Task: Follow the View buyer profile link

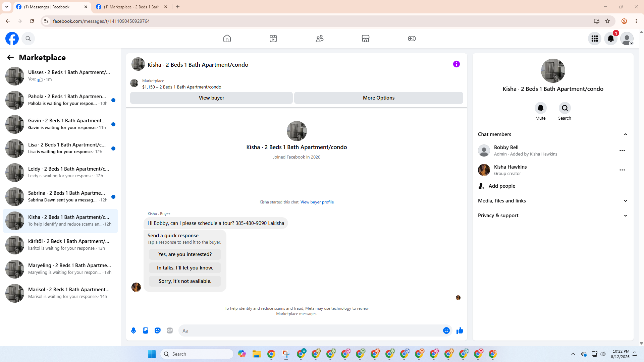Action: (317, 202)
